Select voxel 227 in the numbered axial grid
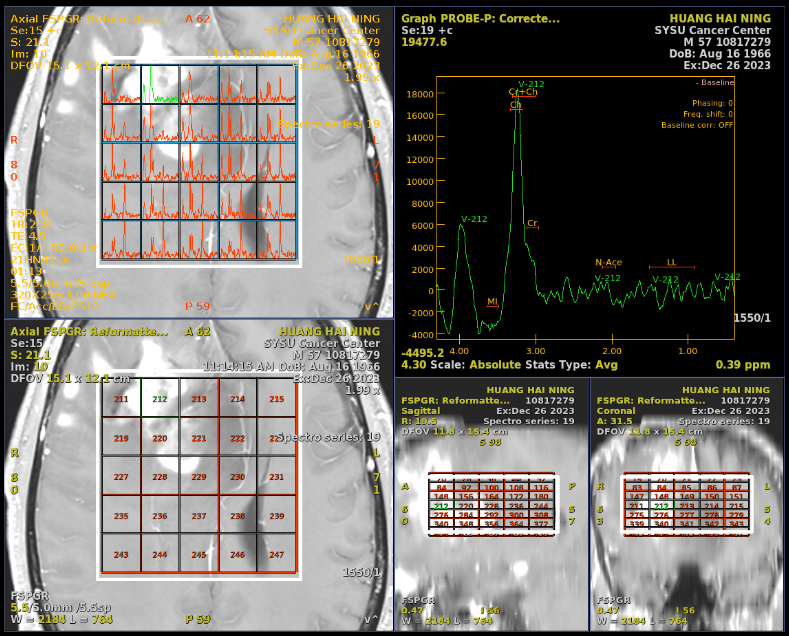Viewport: 789px width, 636px height. pos(121,476)
